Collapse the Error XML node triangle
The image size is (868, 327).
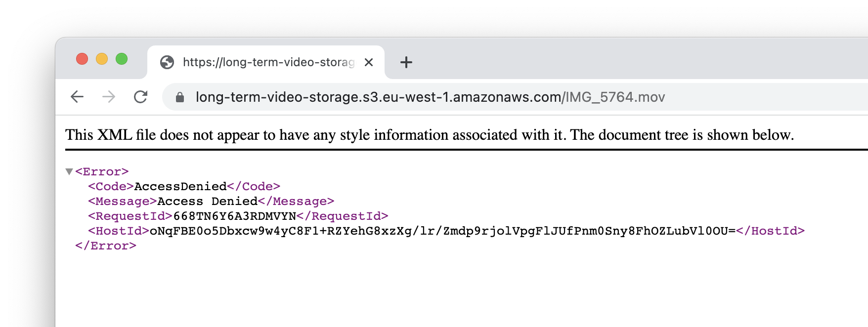point(69,172)
